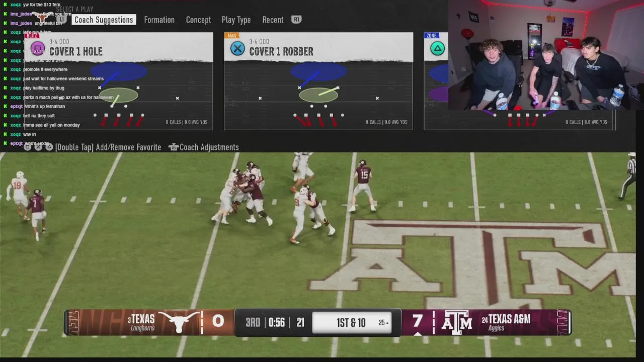Click chat message 'What's up fernathan'
Image resolution: width=644 pixels, height=362 pixels.
(x=45, y=107)
